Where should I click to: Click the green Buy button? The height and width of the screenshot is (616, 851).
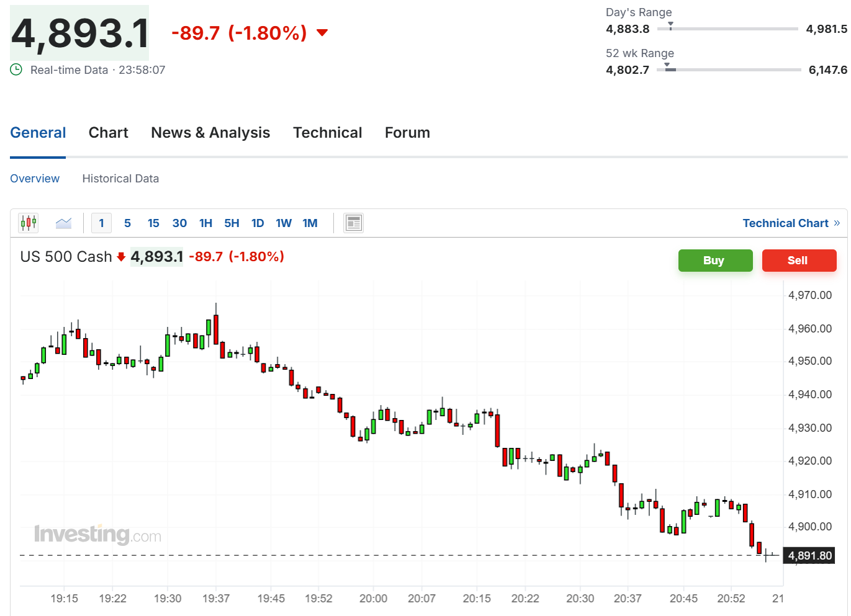click(x=715, y=261)
